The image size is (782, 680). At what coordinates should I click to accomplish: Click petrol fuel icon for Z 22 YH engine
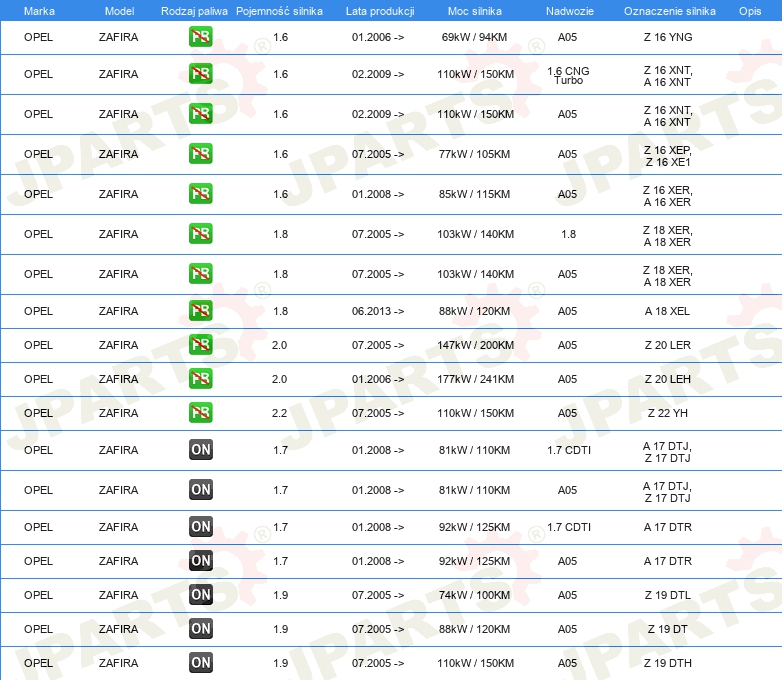pyautogui.click(x=200, y=413)
